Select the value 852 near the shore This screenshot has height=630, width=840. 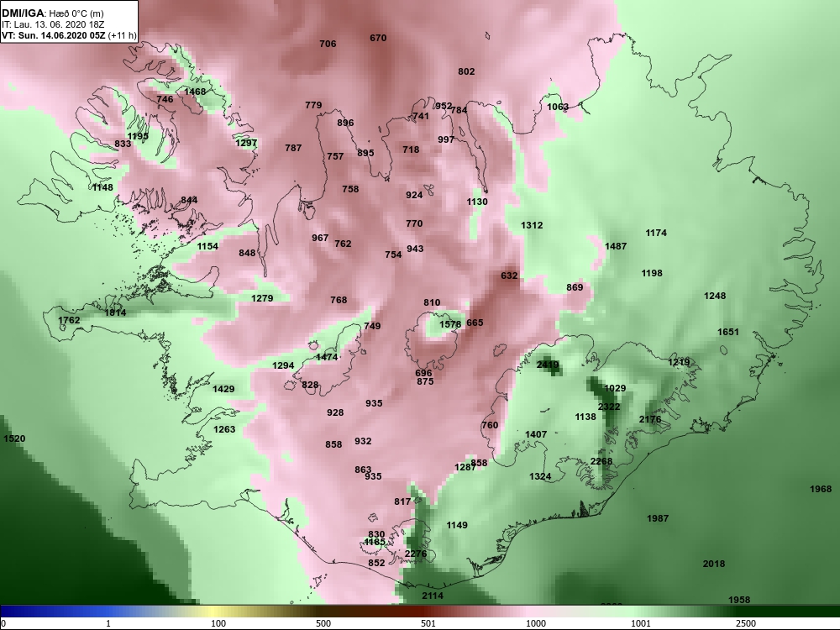(x=376, y=563)
